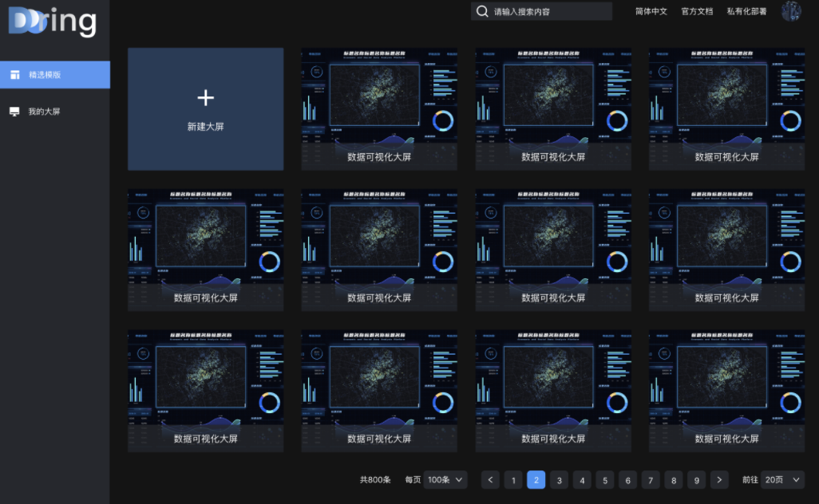The height and width of the screenshot is (504, 819).
Task: Go to next page with right arrow
Action: [x=720, y=480]
